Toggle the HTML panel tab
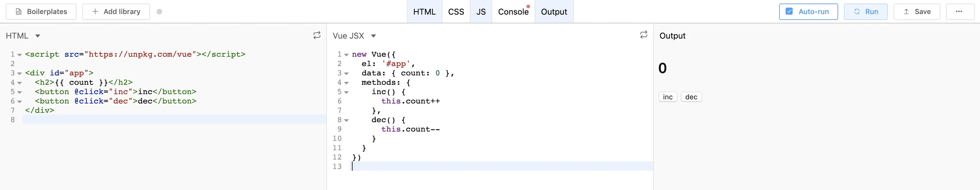 [x=424, y=12]
